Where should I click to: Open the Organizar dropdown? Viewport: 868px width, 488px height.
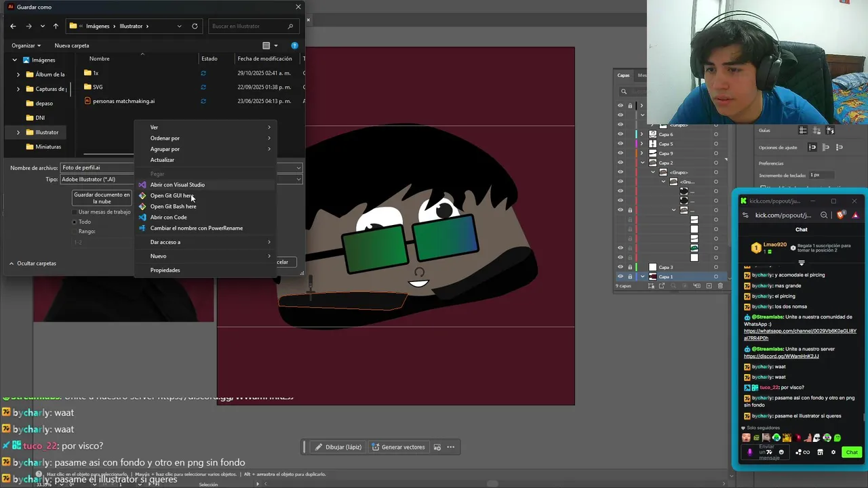click(x=26, y=45)
